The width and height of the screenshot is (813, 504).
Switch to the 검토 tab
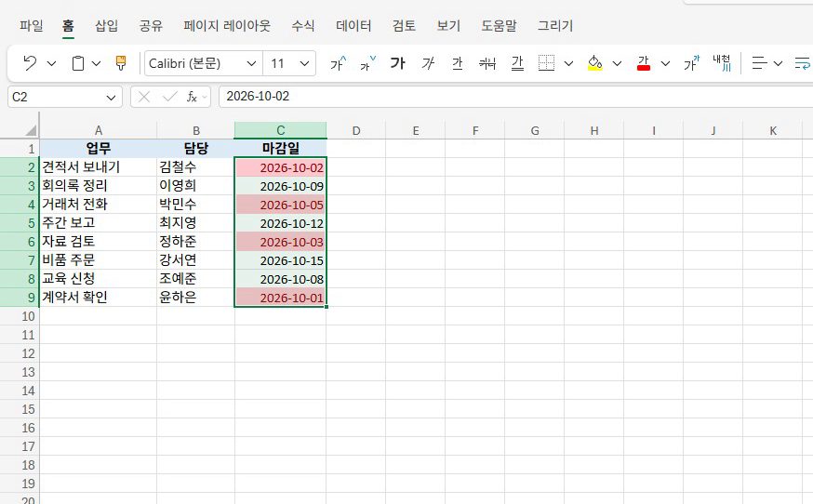(x=404, y=25)
